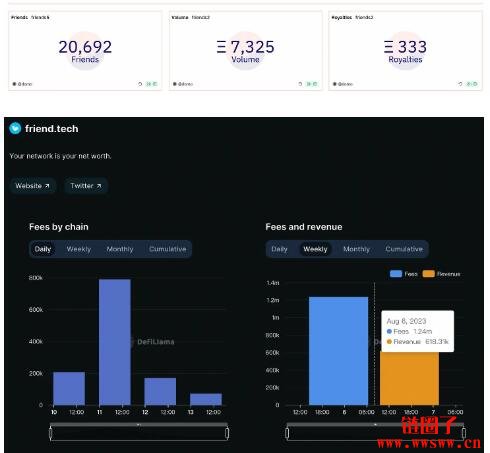Click the friend.tech title text
This screenshot has width=490, height=453.
(x=52, y=129)
